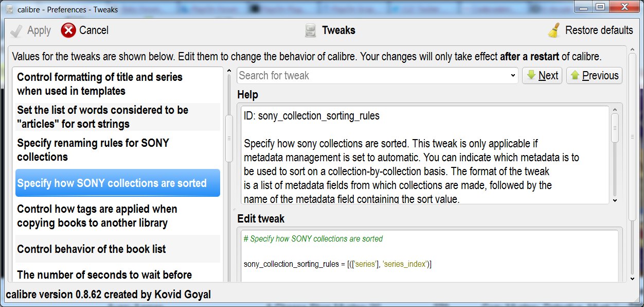
Task: Click the green down arrow Next icon
Action: tap(531, 75)
